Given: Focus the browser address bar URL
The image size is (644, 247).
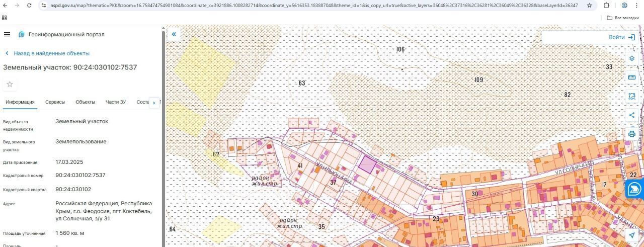Looking at the screenshot, I should (313, 6).
